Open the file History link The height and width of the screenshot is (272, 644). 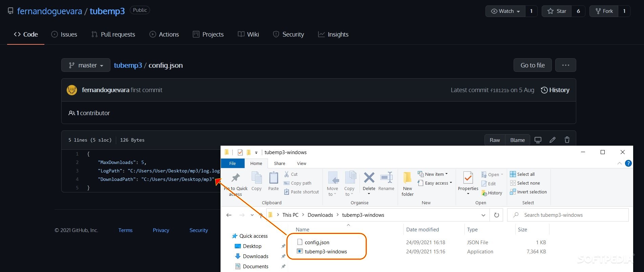(555, 90)
